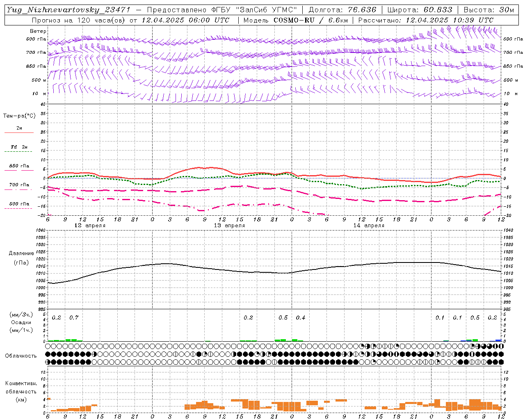The height and width of the screenshot is (420, 525).
Task: Click the '2м' temperature legend label
Action: (x=19, y=128)
